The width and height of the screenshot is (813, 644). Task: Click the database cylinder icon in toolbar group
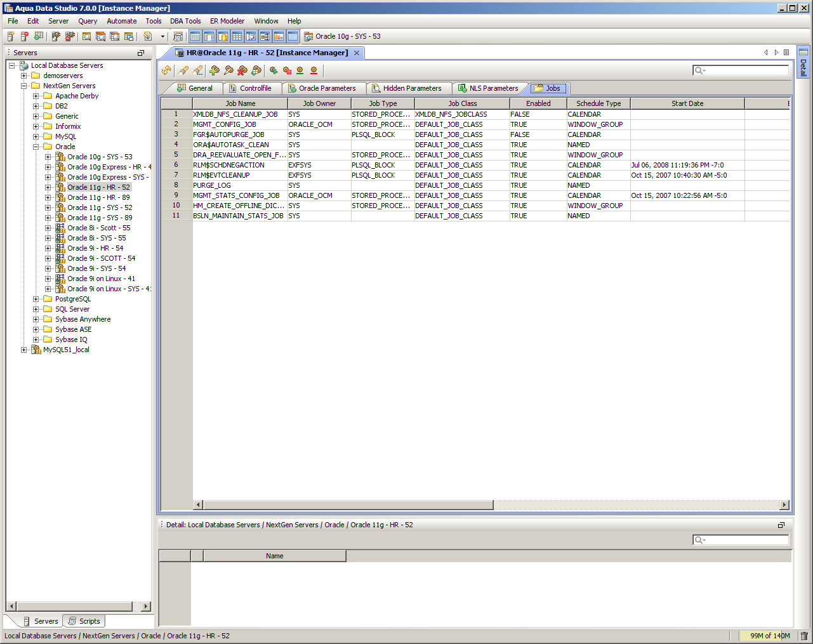point(223,36)
